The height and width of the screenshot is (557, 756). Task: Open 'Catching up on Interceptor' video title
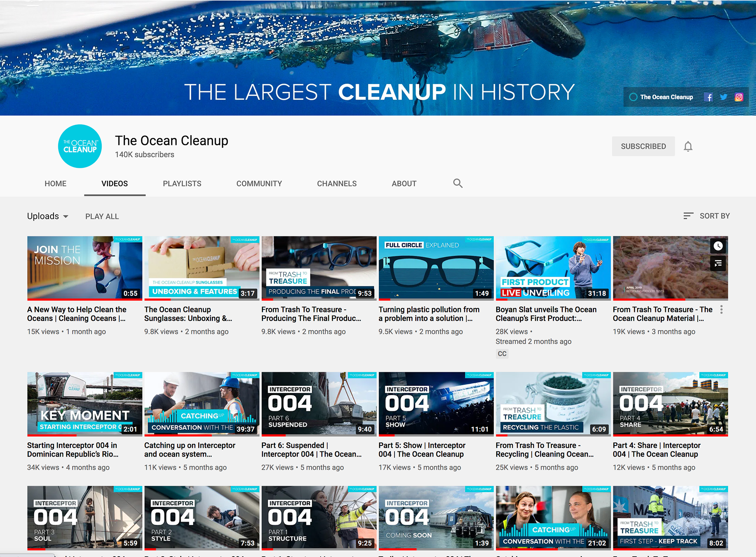(x=190, y=450)
